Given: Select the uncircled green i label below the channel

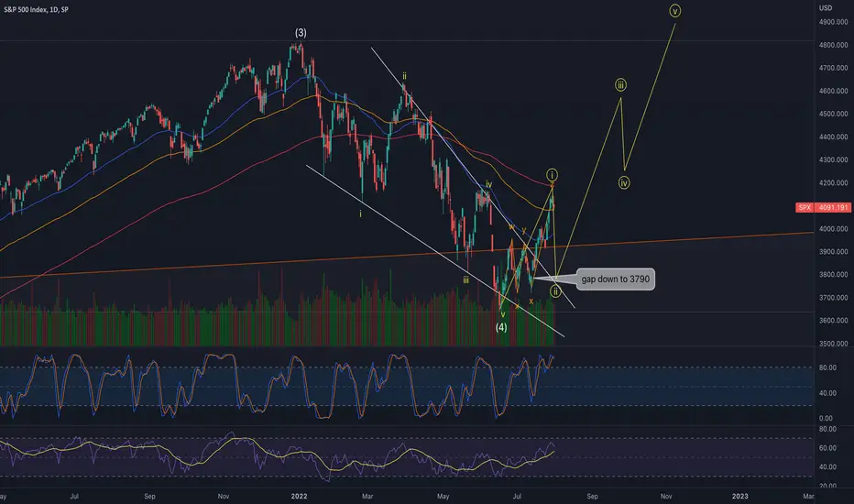Looking at the screenshot, I should 360,214.
